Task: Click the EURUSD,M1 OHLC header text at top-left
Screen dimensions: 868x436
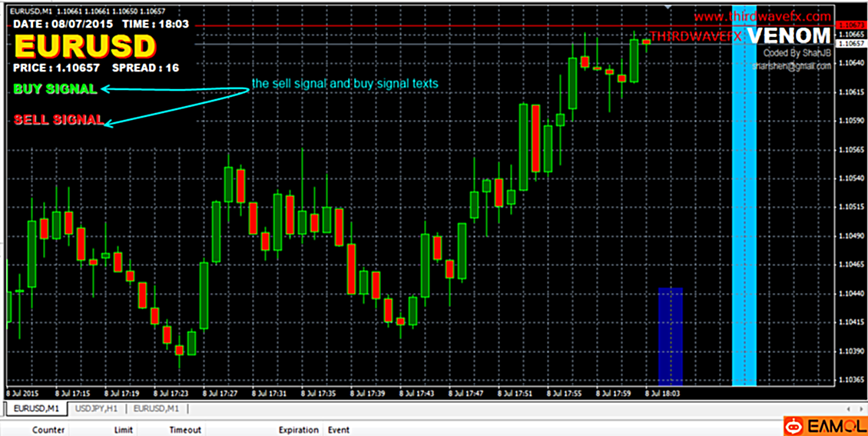Action: (x=86, y=11)
